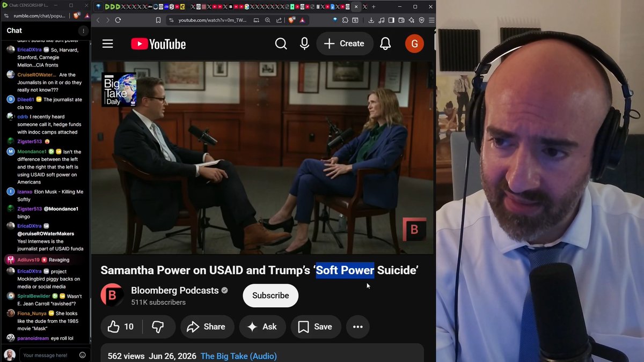
Task: Open the Bloomberg Podcasts channel name link
Action: click(x=175, y=290)
